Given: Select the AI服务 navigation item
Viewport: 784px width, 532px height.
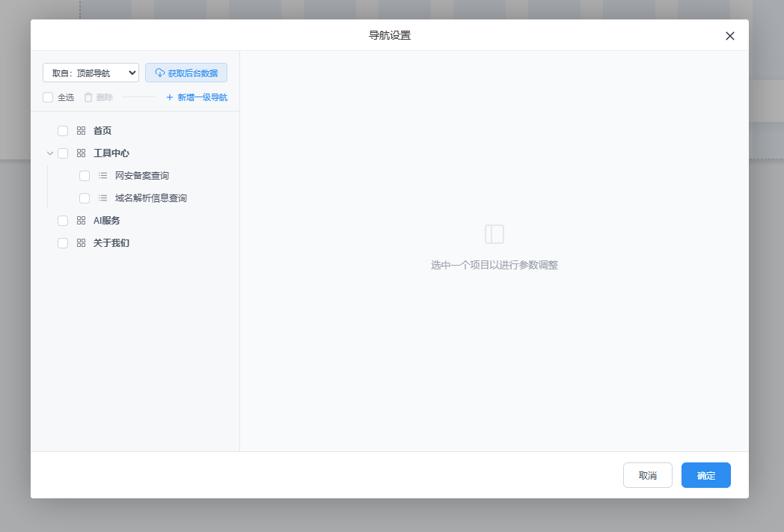Looking at the screenshot, I should [x=106, y=221].
